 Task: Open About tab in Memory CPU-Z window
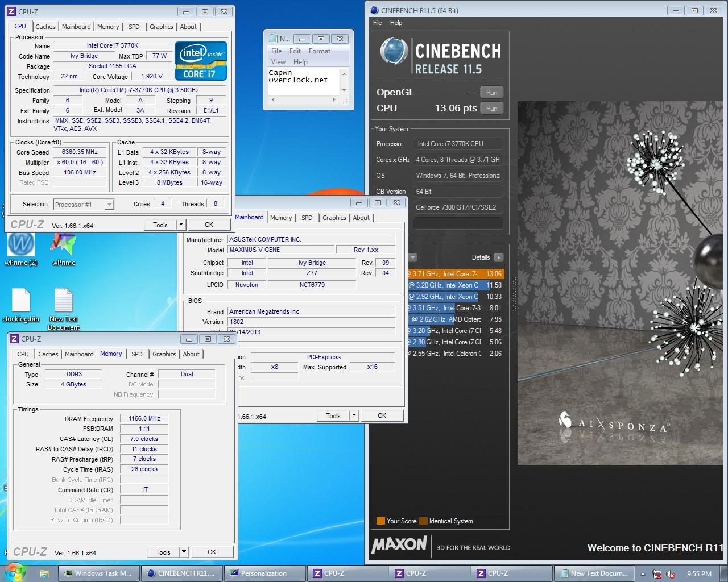point(191,354)
